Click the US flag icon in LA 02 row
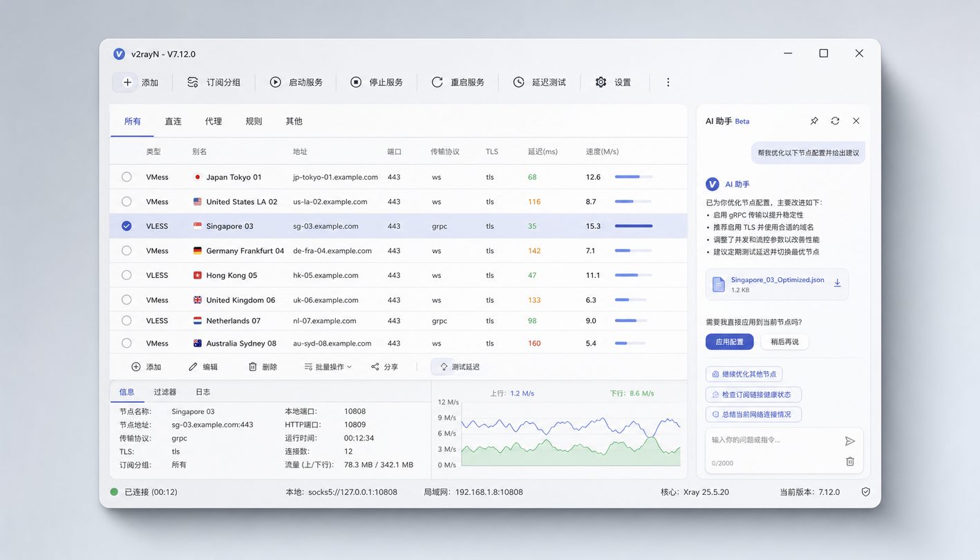This screenshot has height=560, width=980. tap(198, 201)
